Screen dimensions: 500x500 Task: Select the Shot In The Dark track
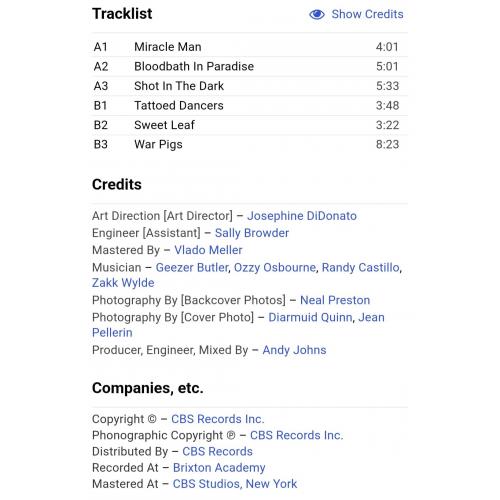pyautogui.click(x=250, y=86)
